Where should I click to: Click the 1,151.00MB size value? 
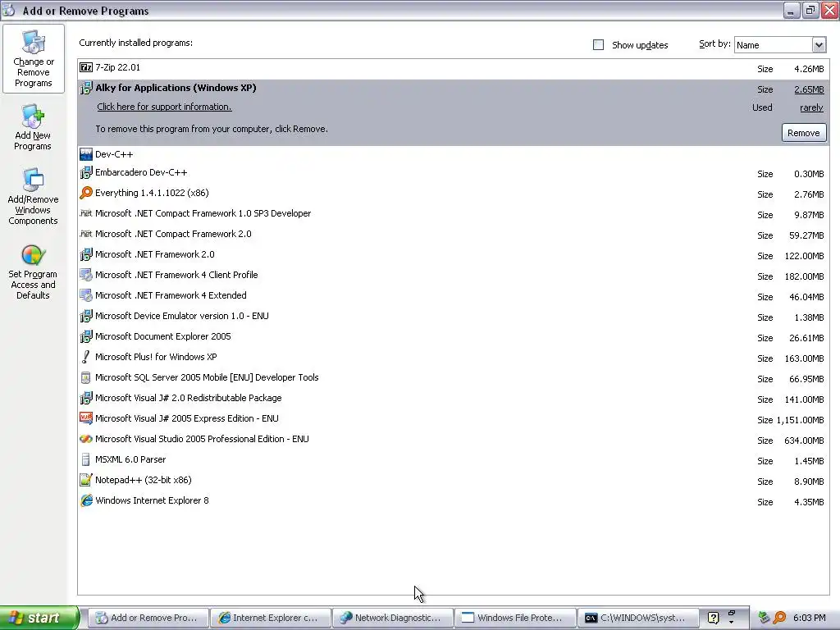point(800,420)
